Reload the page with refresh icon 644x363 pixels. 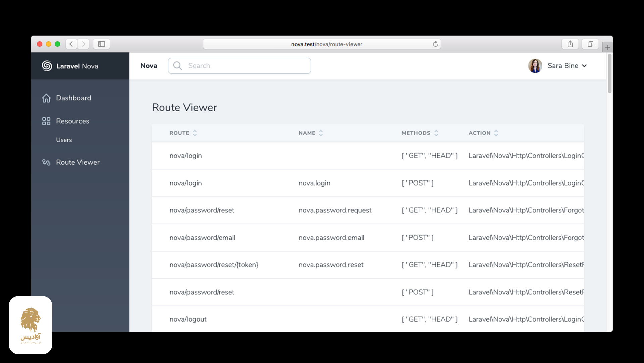(435, 44)
